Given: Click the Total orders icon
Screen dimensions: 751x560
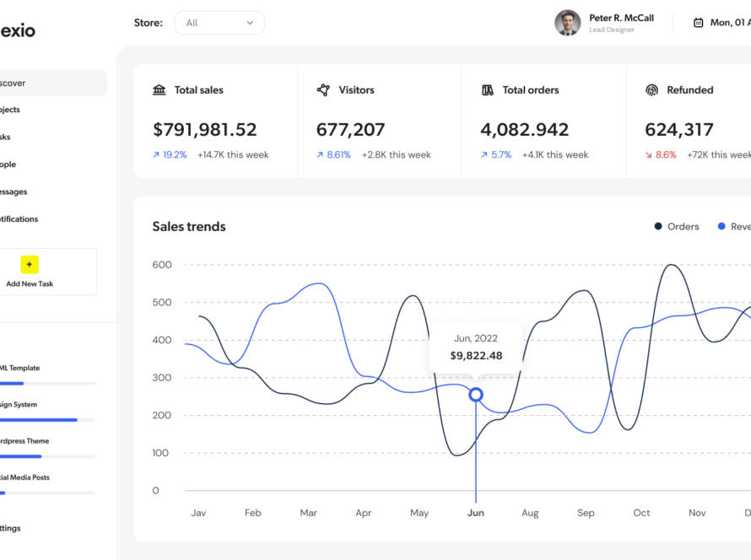Looking at the screenshot, I should [x=488, y=90].
